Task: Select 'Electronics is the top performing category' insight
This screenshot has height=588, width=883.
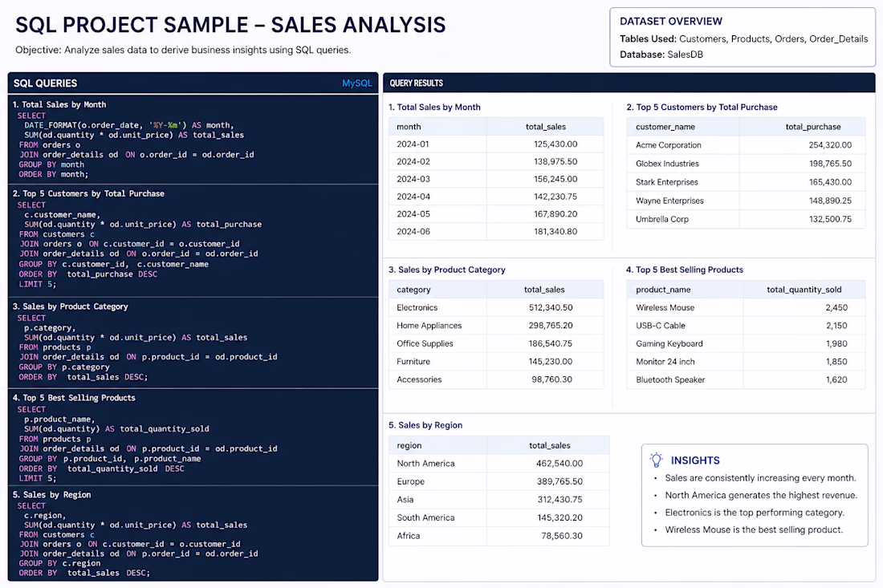Action: point(755,512)
